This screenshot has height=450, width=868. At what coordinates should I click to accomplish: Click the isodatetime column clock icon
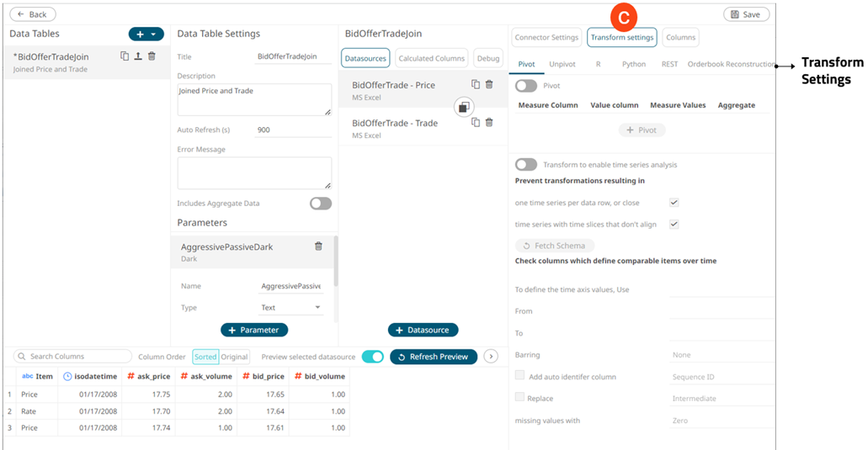pyautogui.click(x=67, y=377)
